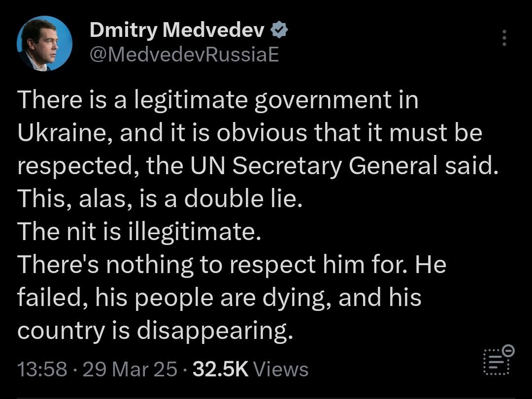This screenshot has height=399, width=532.
Task: Click the word Views after the count
Action: click(x=283, y=369)
